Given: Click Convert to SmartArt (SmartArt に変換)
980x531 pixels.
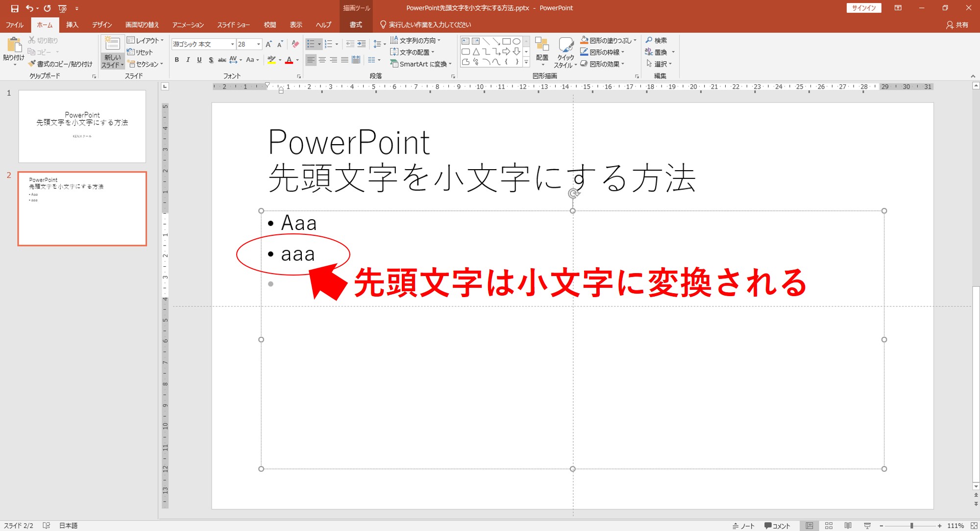Looking at the screenshot, I should click(x=421, y=64).
